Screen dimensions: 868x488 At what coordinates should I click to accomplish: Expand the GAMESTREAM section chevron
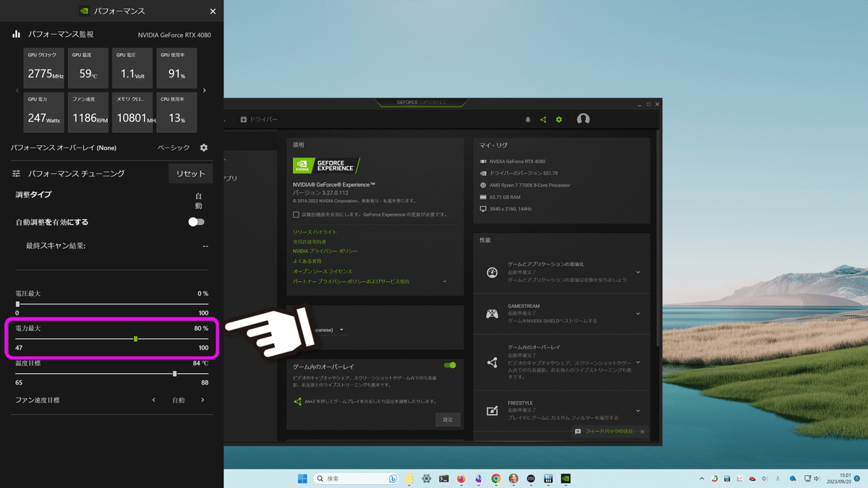point(638,314)
